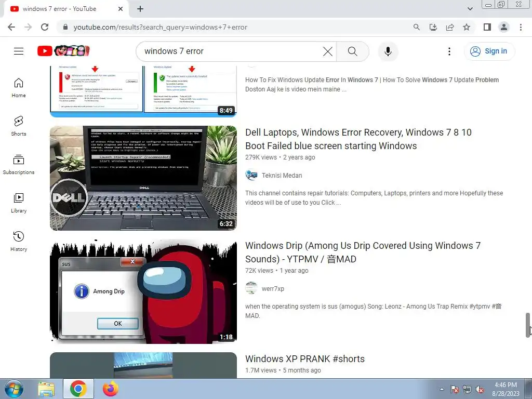Click the werr7xp channel avatar

pyautogui.click(x=251, y=288)
